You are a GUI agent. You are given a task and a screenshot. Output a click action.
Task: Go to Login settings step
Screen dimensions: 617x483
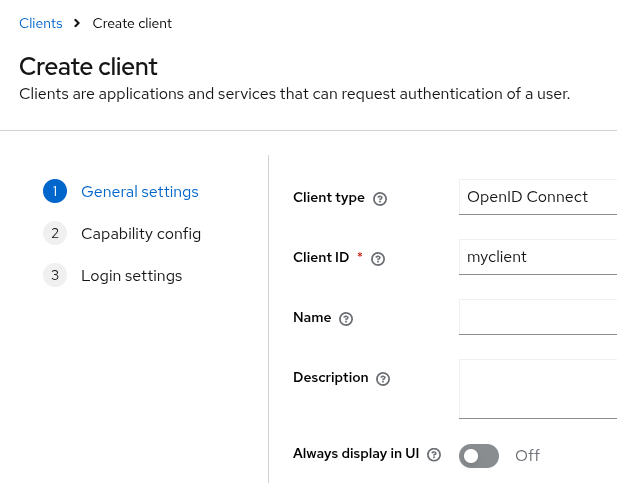pos(131,276)
